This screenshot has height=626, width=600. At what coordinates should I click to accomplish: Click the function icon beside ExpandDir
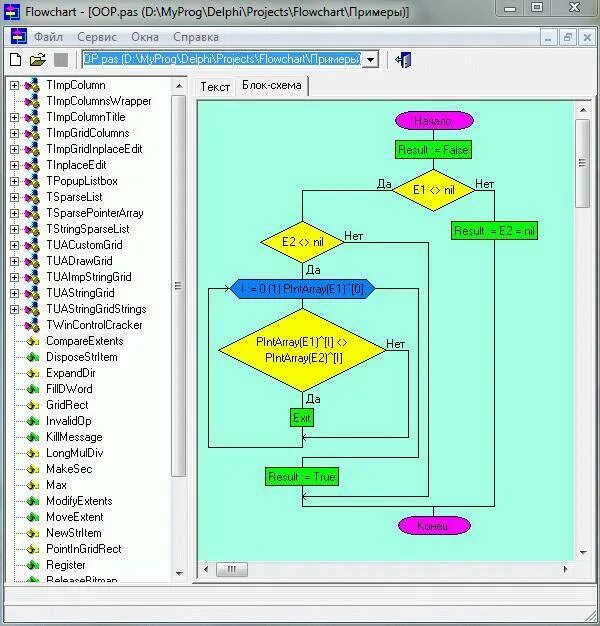point(33,373)
